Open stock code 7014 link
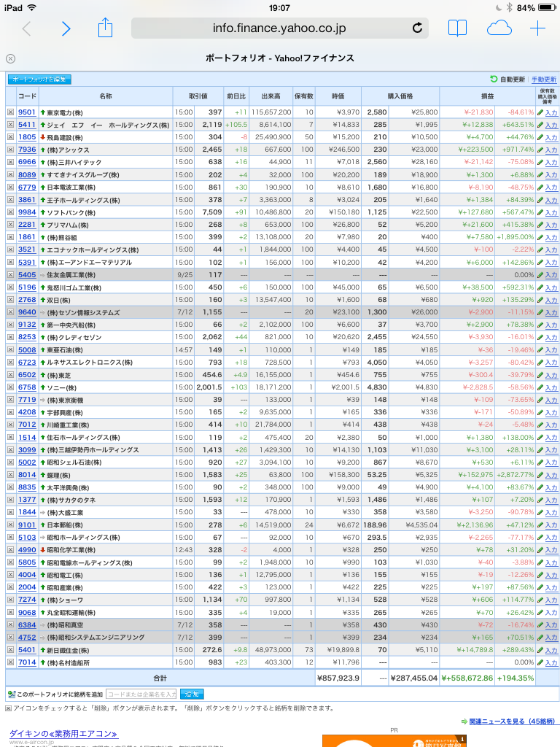 click(27, 662)
